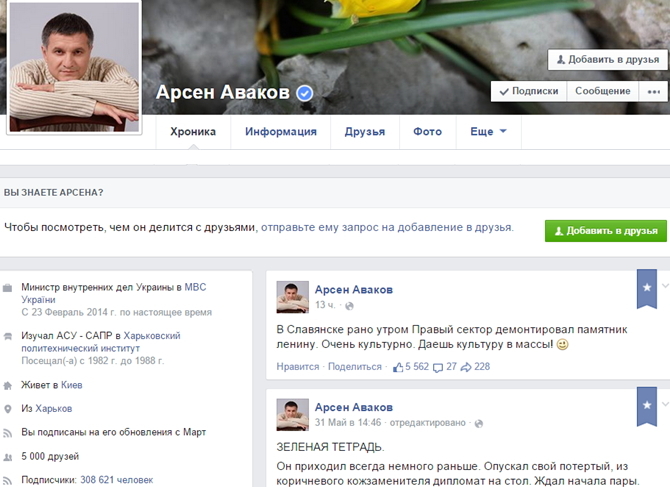Click the blue verified badge beside the profile name

[305, 93]
